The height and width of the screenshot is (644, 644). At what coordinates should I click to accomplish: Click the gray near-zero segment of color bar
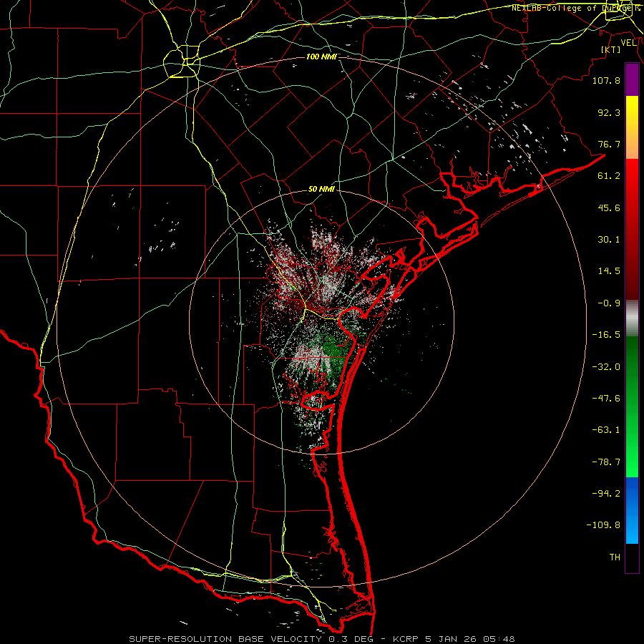coord(632,318)
